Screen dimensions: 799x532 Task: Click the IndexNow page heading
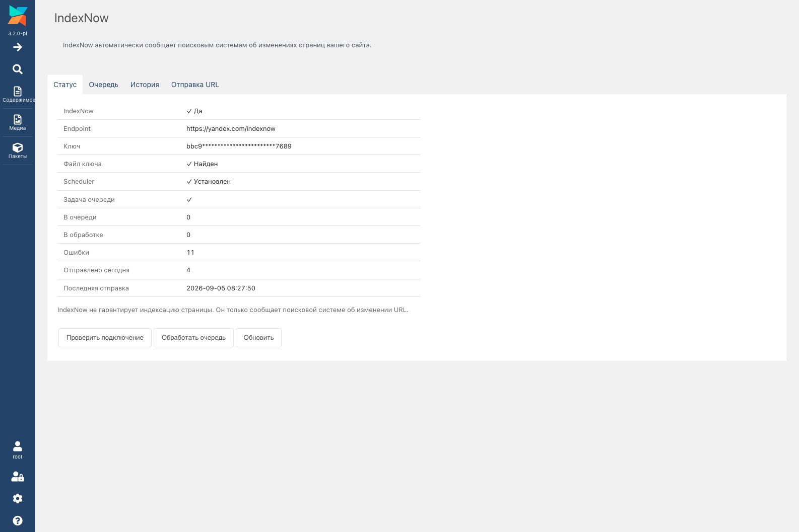tap(82, 18)
